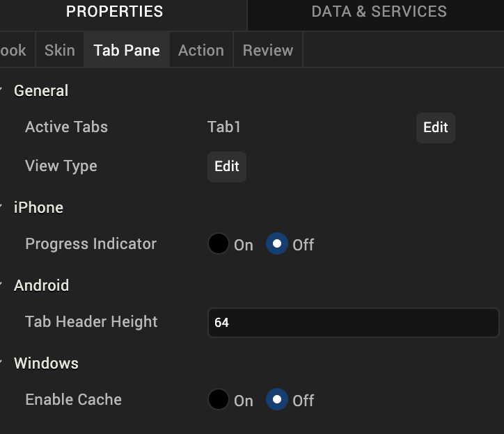This screenshot has width=504, height=434.
Task: Click the Tab1 active tabs value
Action: click(x=224, y=127)
